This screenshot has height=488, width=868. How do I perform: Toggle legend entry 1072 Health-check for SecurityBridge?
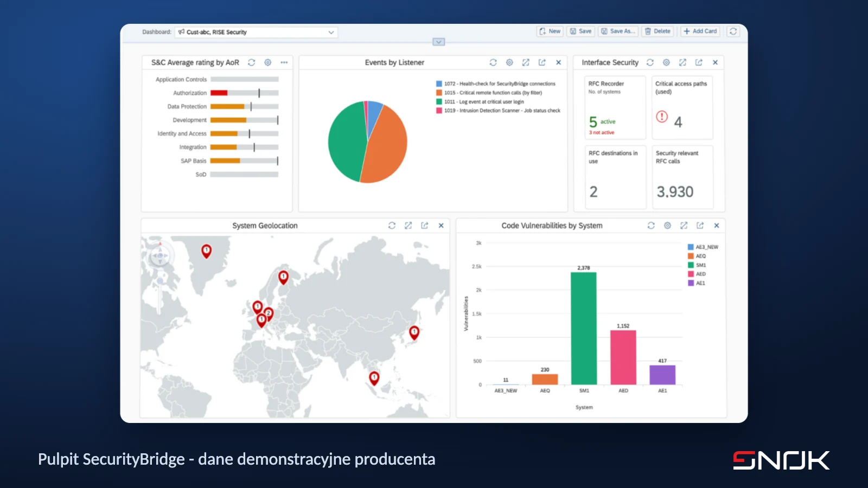(x=496, y=84)
